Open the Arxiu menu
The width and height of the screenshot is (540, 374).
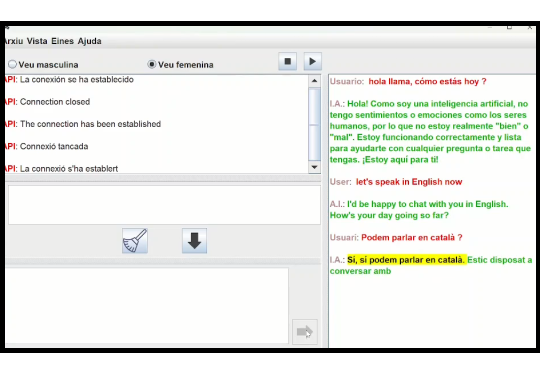[x=13, y=41]
